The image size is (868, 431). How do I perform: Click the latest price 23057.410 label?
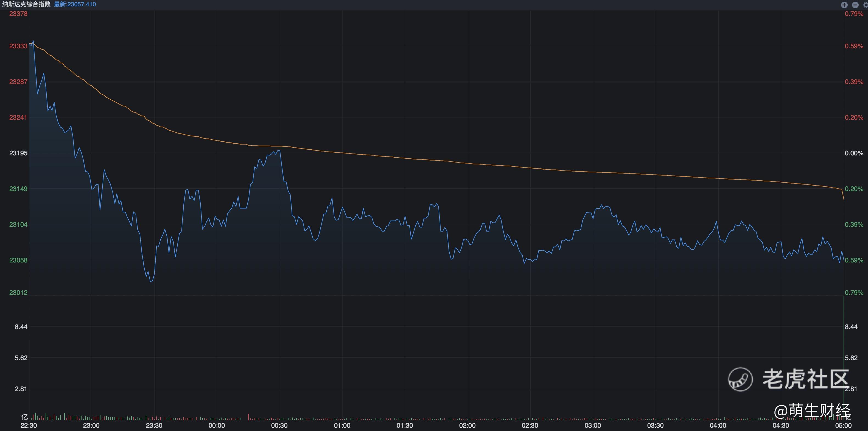coord(75,4)
